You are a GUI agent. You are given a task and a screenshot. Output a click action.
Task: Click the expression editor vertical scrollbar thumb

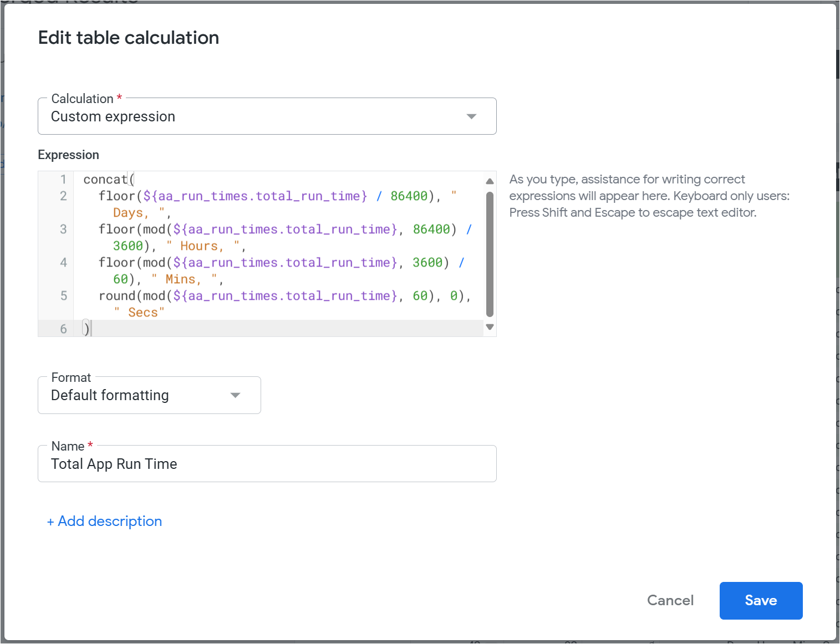coord(490,254)
